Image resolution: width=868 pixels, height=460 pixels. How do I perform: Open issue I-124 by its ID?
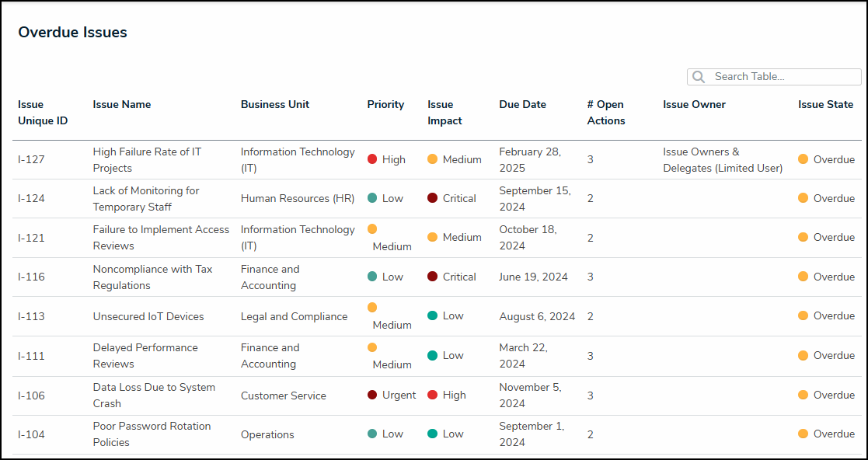[32, 199]
